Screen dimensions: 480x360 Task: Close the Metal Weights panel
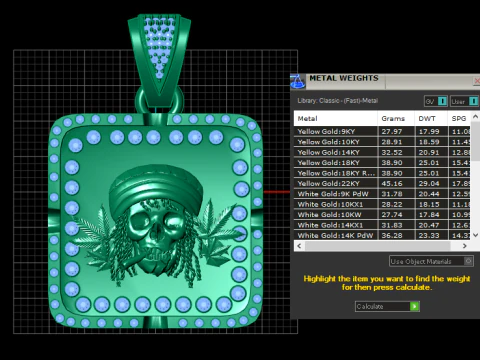pyautogui.click(x=477, y=81)
